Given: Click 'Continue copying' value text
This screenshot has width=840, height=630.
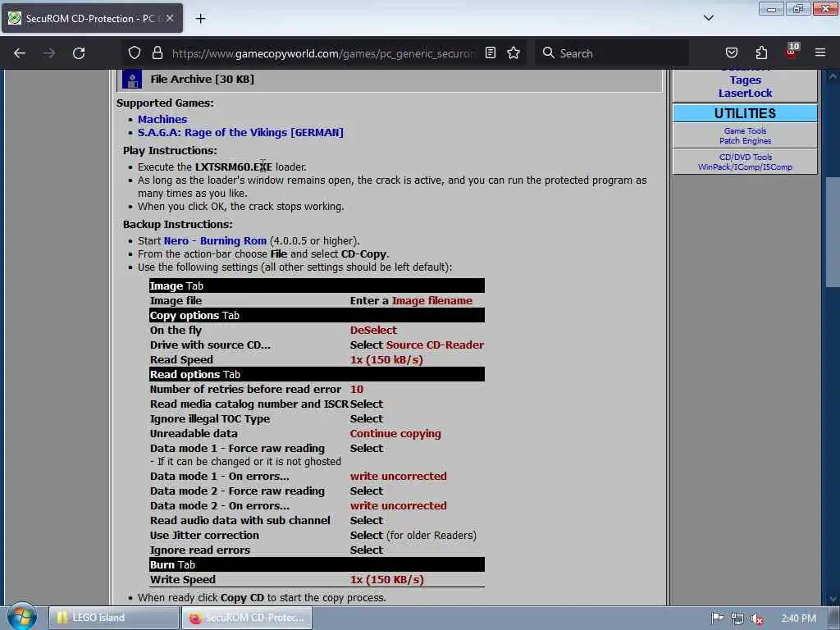Looking at the screenshot, I should point(395,434).
